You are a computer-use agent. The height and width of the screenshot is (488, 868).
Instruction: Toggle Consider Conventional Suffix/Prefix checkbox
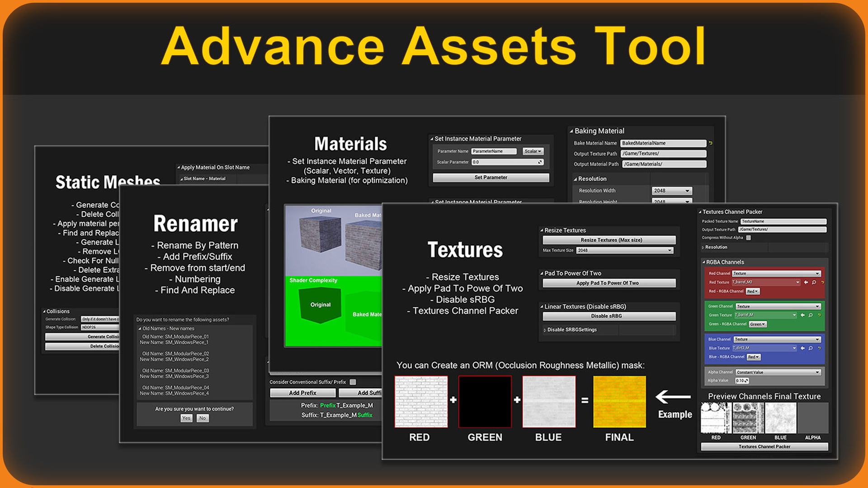click(x=353, y=382)
